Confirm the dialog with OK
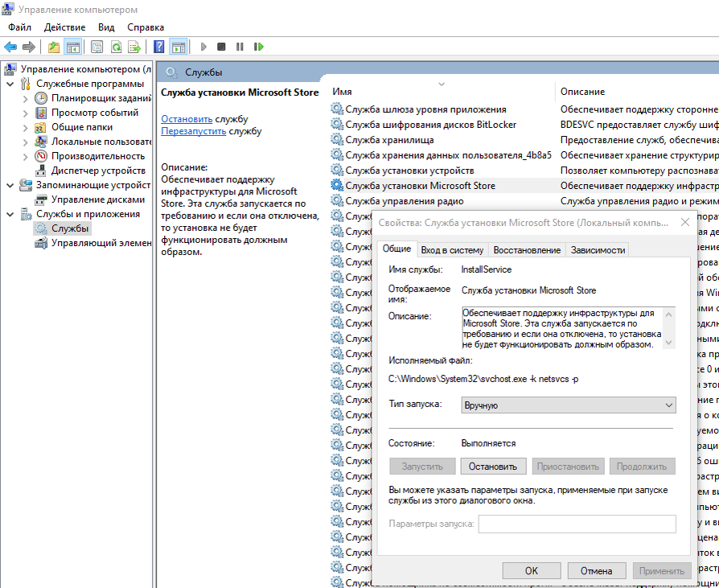This screenshot has height=588, width=719. click(x=532, y=570)
